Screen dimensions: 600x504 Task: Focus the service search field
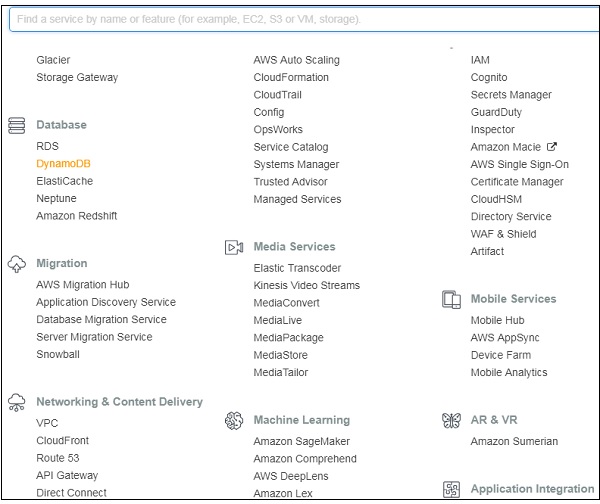pos(300,19)
